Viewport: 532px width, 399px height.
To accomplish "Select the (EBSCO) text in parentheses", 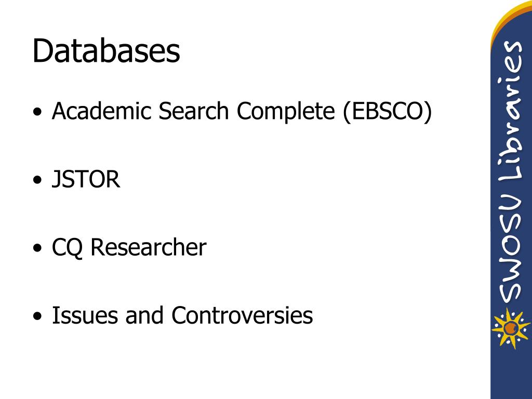I will [x=387, y=111].
